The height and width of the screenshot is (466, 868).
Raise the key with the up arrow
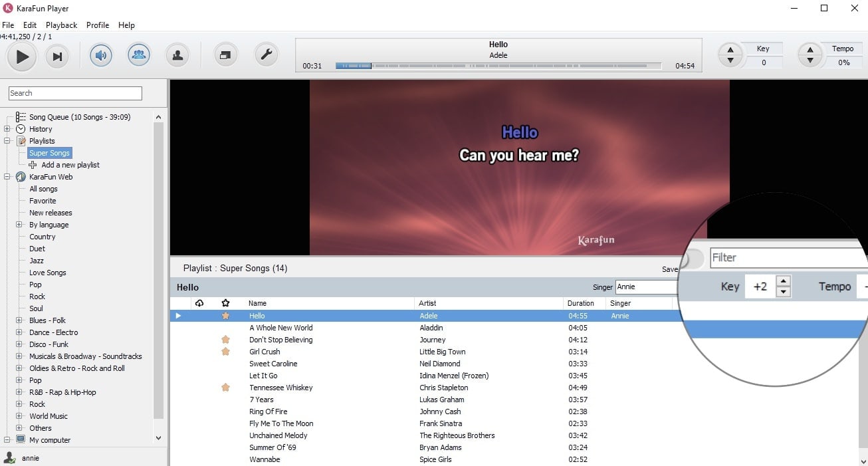click(730, 50)
